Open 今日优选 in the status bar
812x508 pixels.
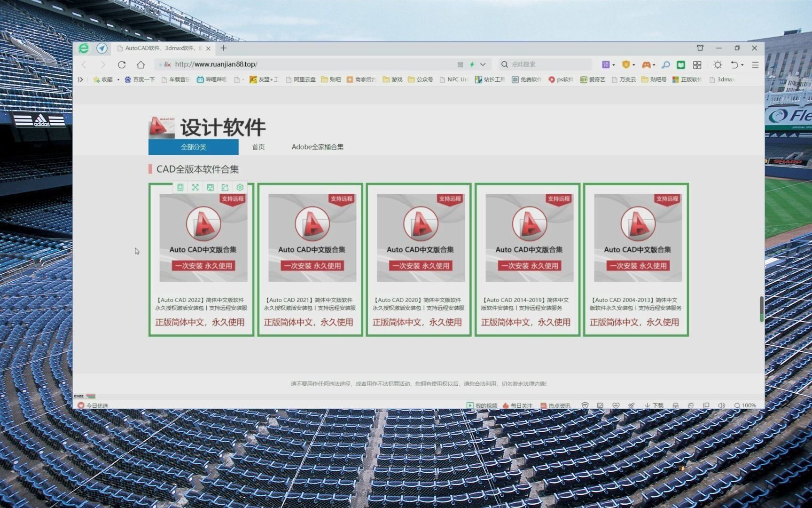click(x=93, y=405)
